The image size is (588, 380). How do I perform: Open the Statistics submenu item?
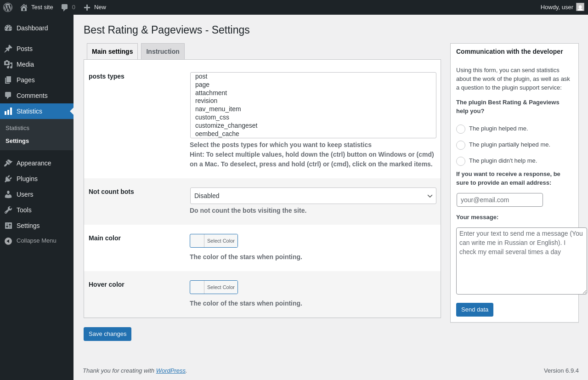coord(17,128)
